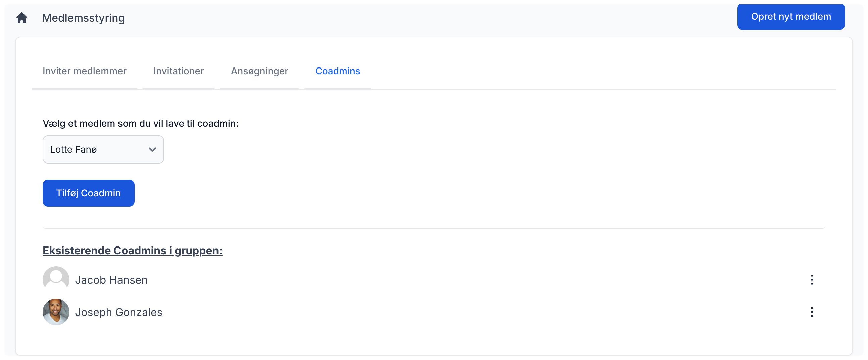Click Jacob Hansen's placeholder avatar
868x360 pixels.
coord(56,279)
